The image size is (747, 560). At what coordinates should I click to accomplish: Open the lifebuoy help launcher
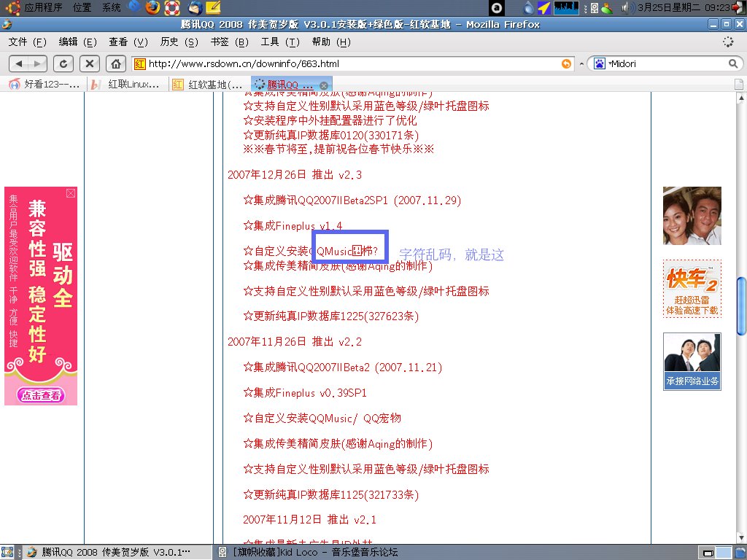171,7
